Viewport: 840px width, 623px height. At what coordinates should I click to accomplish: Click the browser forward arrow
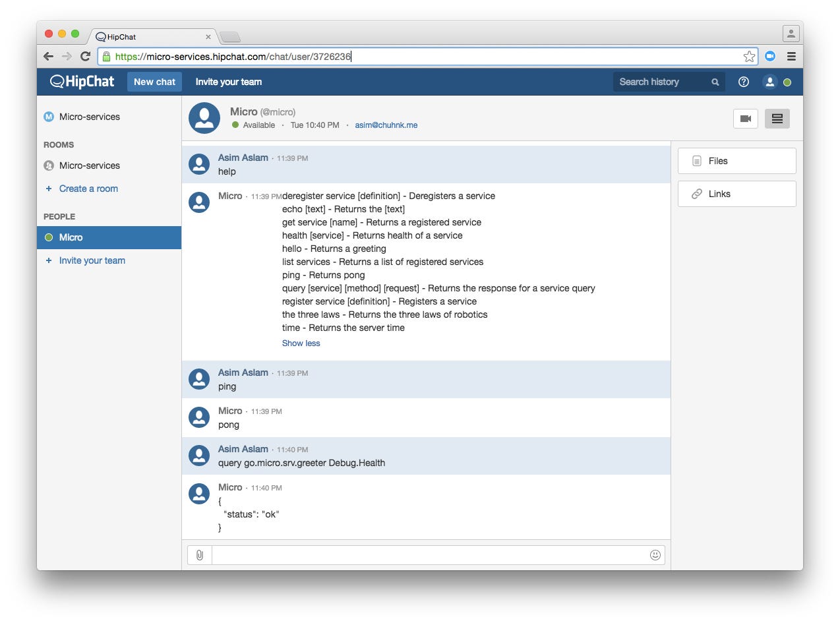click(67, 57)
